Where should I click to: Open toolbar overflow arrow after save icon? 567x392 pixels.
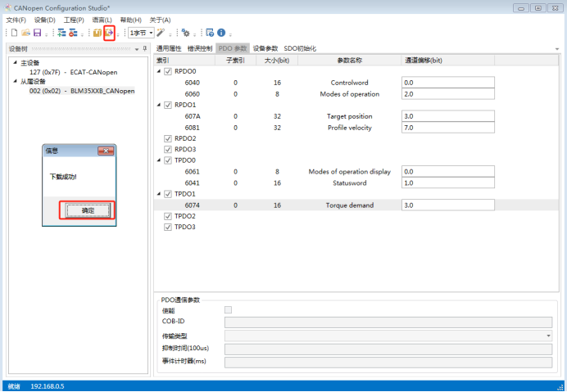[x=46, y=34]
